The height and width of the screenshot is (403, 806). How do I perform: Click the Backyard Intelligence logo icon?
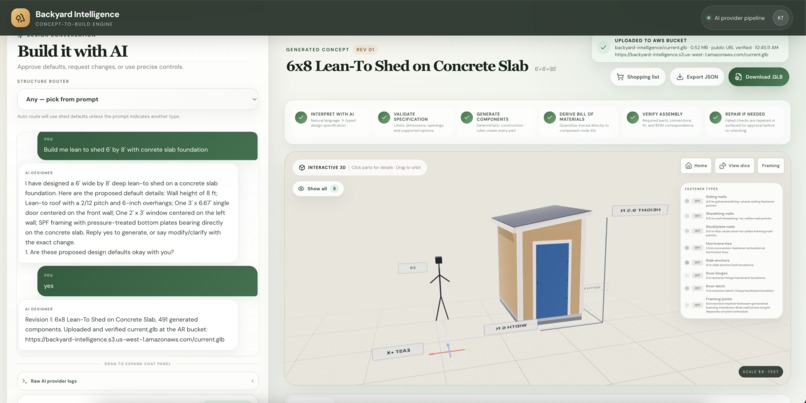(x=21, y=17)
